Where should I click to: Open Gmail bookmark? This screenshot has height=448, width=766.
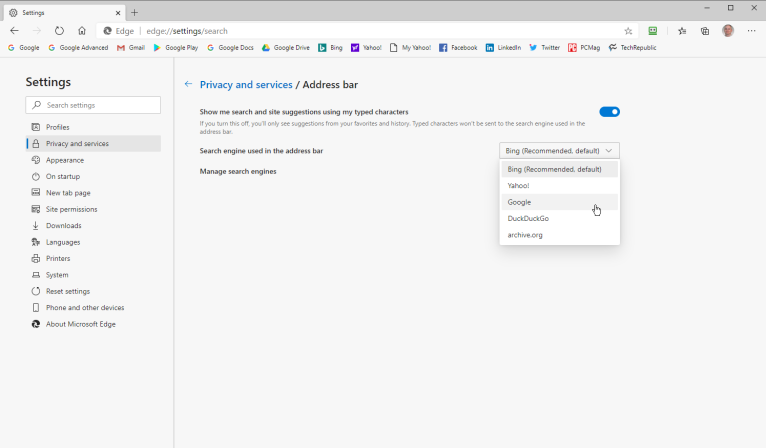click(x=131, y=47)
